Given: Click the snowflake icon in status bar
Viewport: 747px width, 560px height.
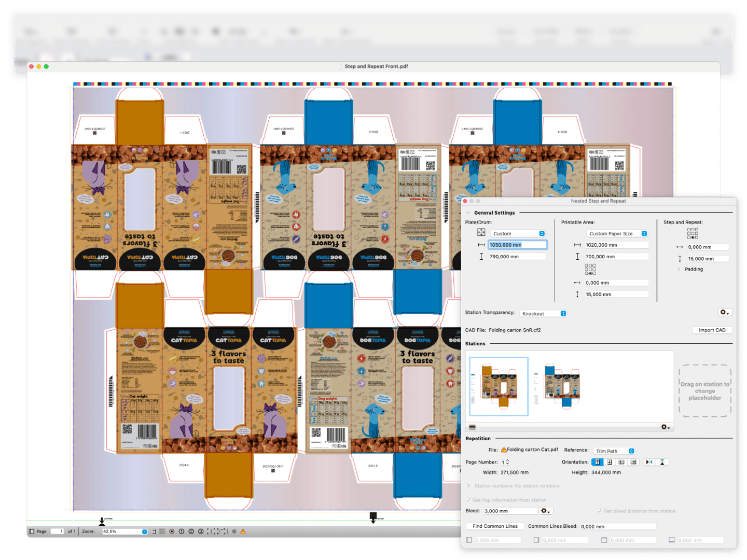Looking at the screenshot, I should [x=234, y=531].
